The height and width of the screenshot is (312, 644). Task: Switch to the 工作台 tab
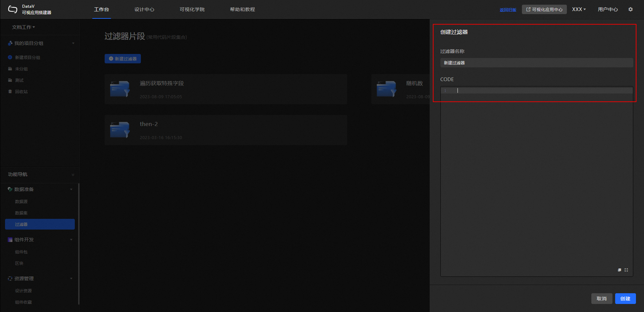coord(101,9)
